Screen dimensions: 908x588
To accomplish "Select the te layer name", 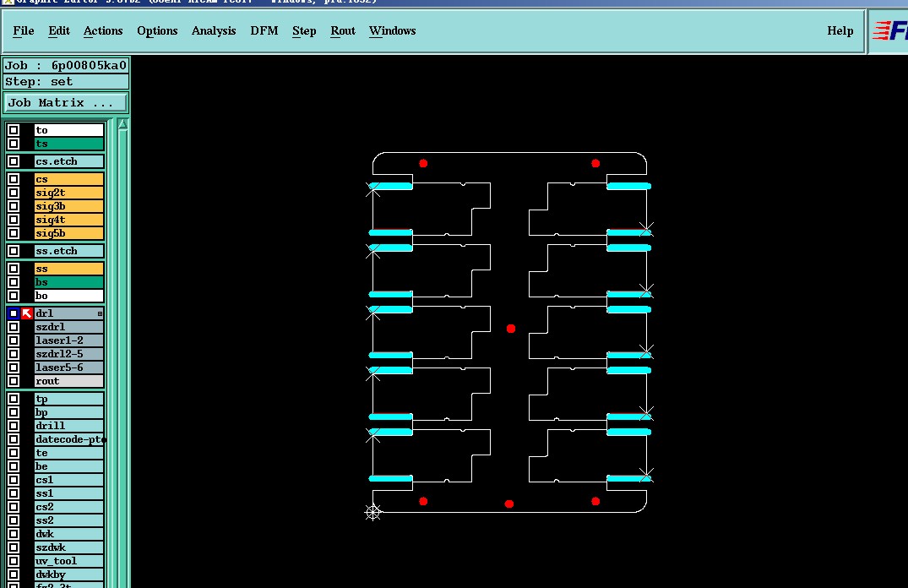I will 69,453.
